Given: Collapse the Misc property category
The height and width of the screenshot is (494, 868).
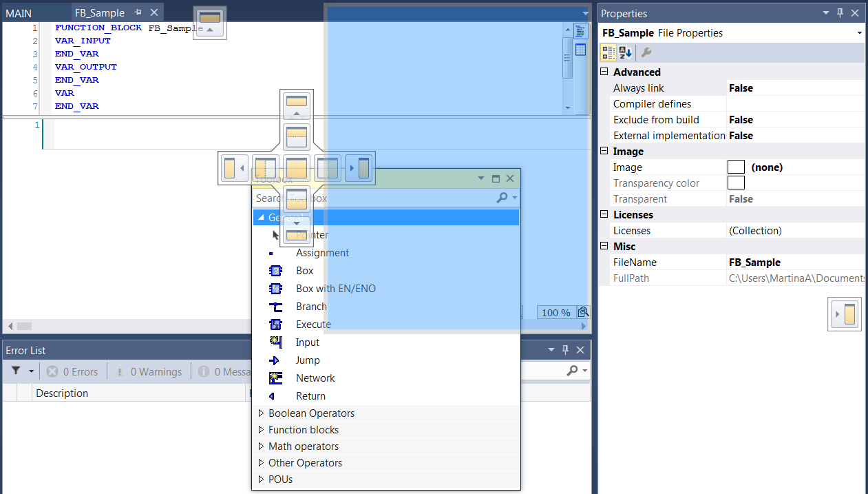Looking at the screenshot, I should pyautogui.click(x=604, y=246).
